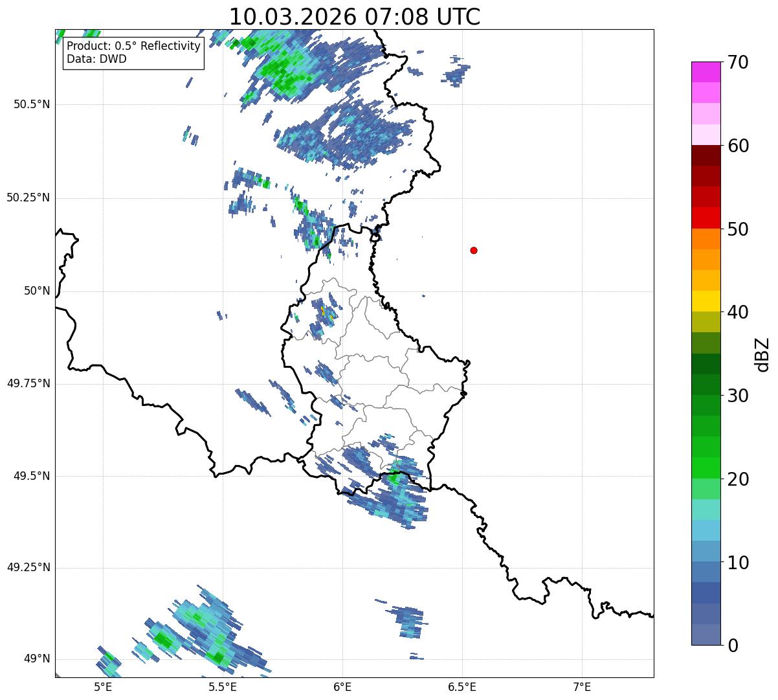The image size is (778, 700).
Task: Click the red station marker dot
Action: (474, 251)
